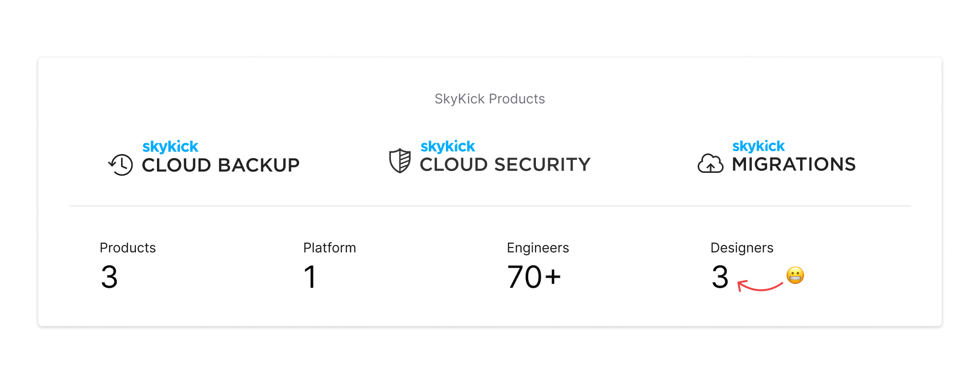Viewport: 980px width, 384px height.
Task: Click the SkyKick Products heading
Action: tap(490, 99)
